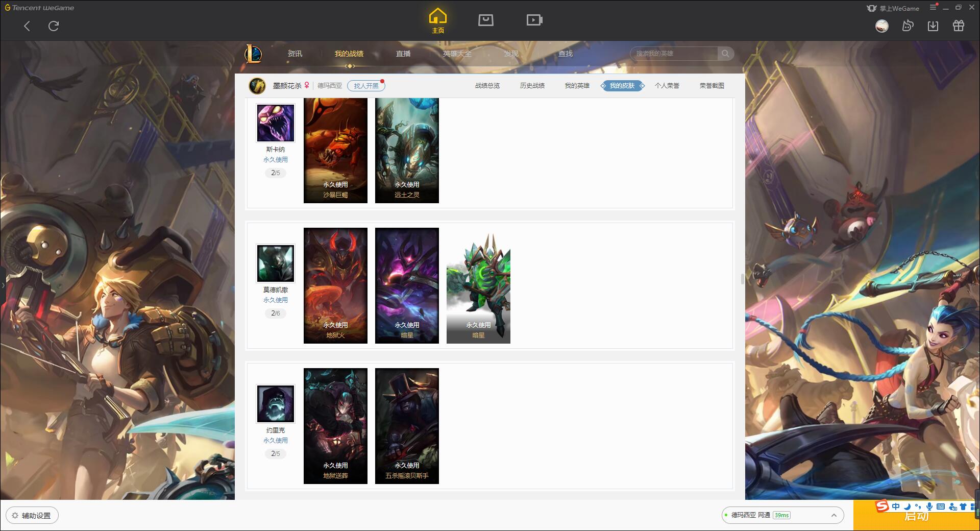Open the 资讯 news tab
This screenshot has height=531, width=980.
(x=295, y=54)
